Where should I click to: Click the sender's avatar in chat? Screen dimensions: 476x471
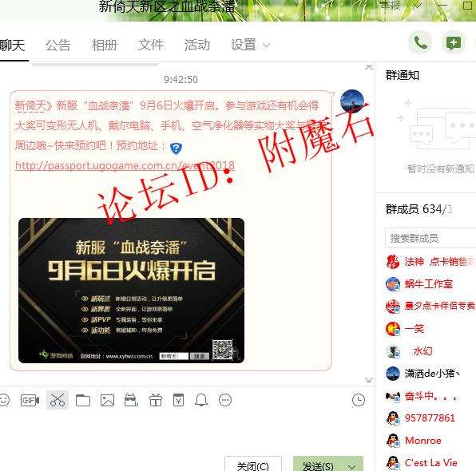click(352, 101)
